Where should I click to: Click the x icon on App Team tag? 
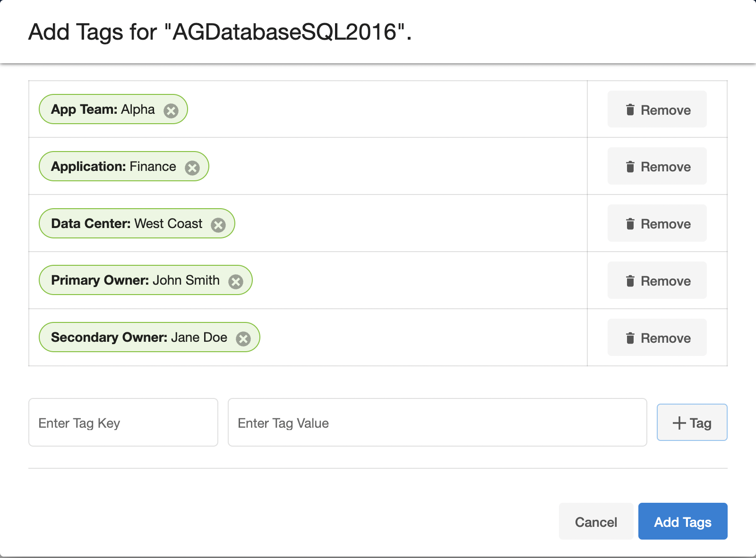171,111
